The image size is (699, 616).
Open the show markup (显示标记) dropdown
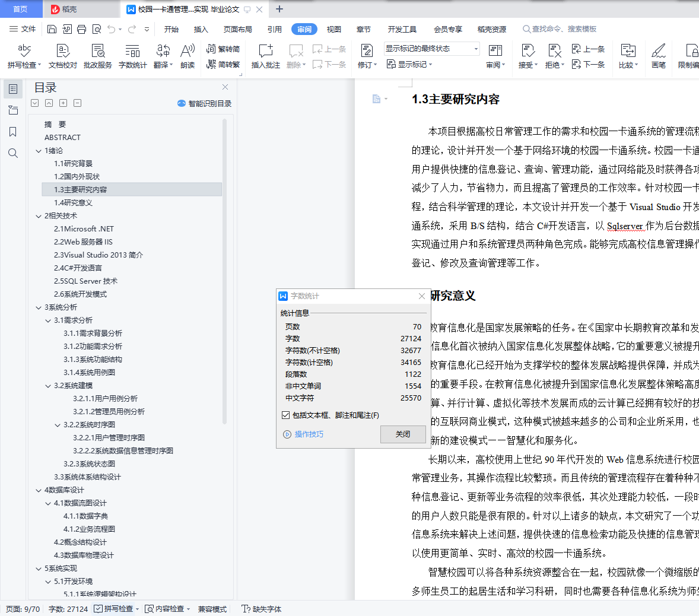click(409, 65)
